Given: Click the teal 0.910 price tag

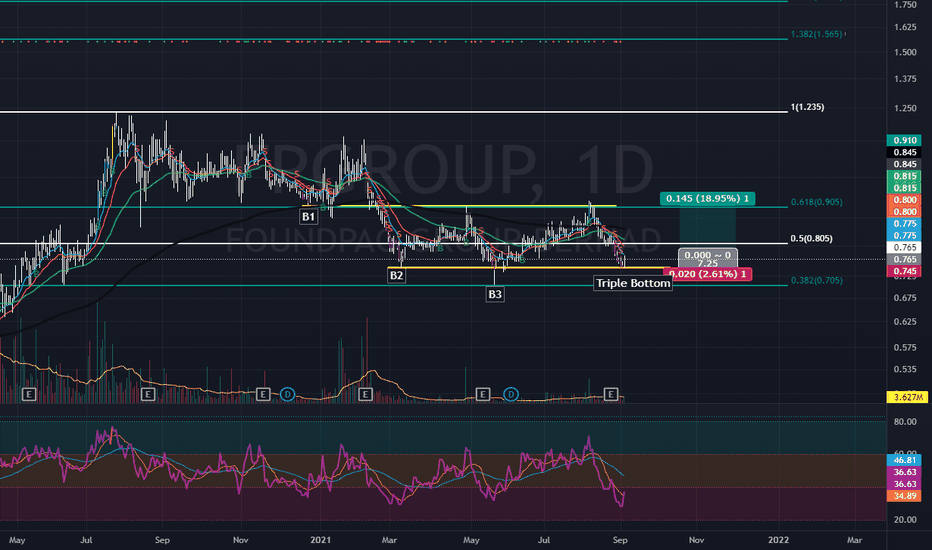Looking at the screenshot, I should pos(904,140).
